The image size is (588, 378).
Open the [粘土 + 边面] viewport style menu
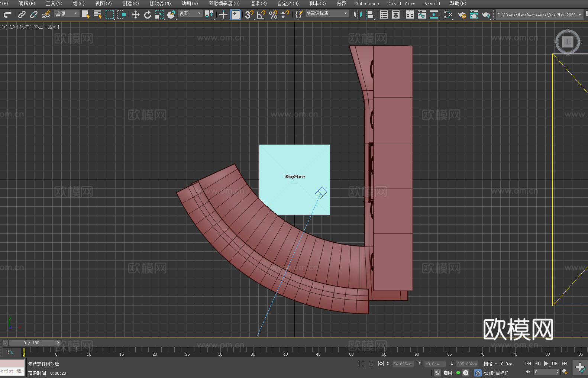pos(46,27)
